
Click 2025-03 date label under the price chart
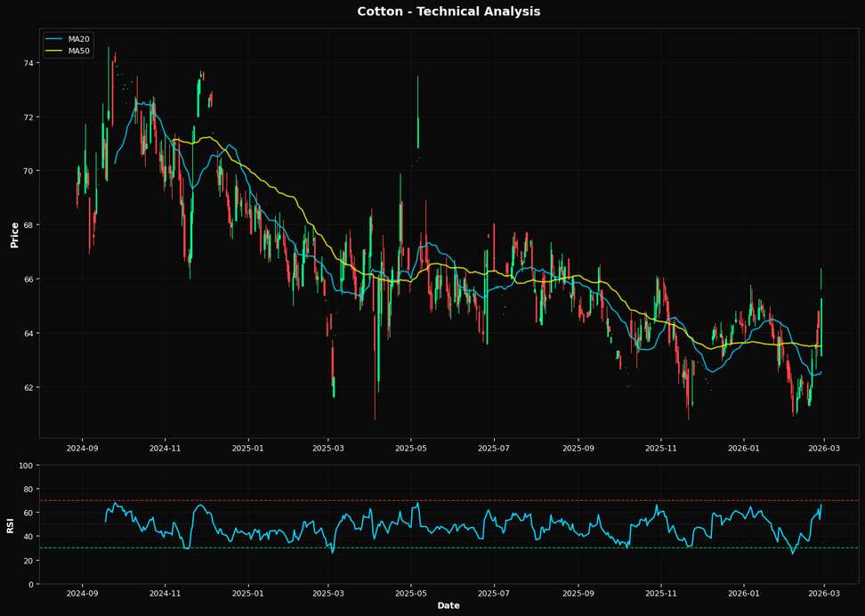328,448
